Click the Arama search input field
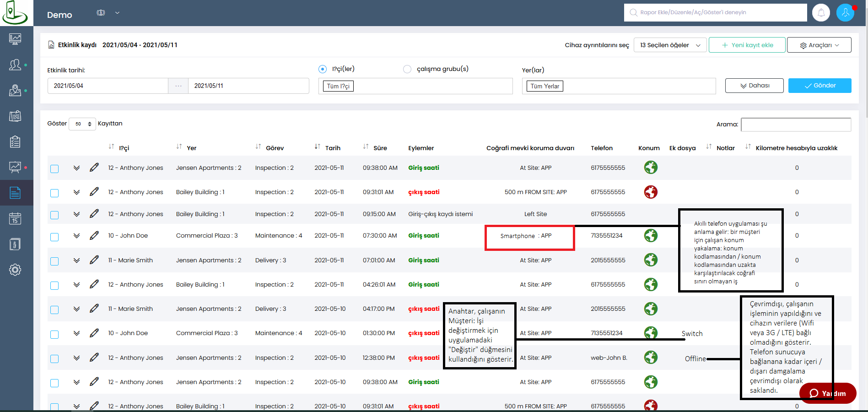Image resolution: width=868 pixels, height=412 pixels. [796, 125]
